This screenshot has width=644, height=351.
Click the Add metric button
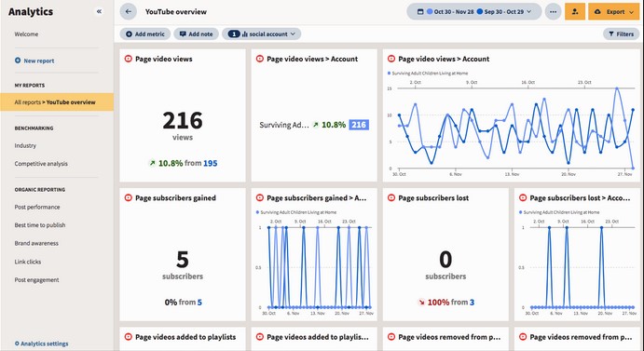pyautogui.click(x=145, y=34)
